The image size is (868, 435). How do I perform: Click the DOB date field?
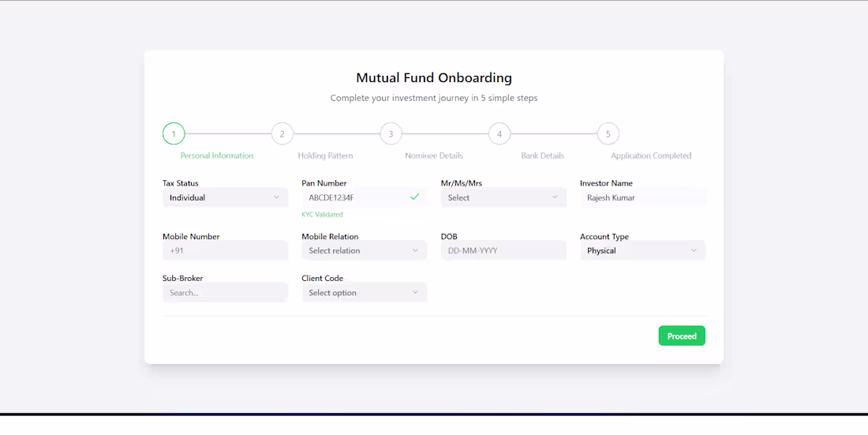503,250
